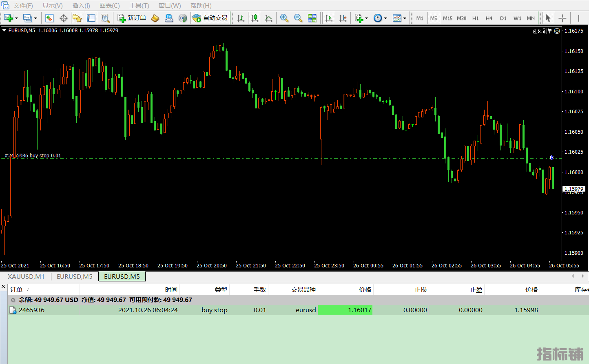The width and height of the screenshot is (589, 364).
Task: Expand the templates dropdown arrow
Action: click(x=405, y=18)
